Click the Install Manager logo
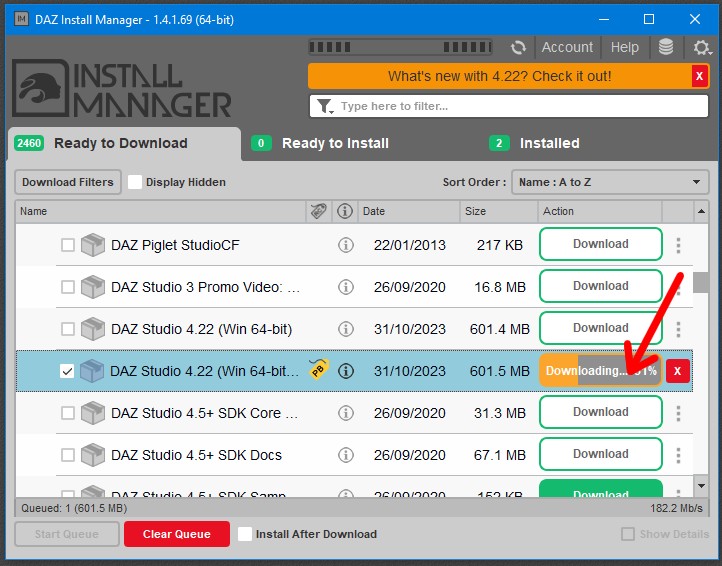722x566 pixels. 122,88
